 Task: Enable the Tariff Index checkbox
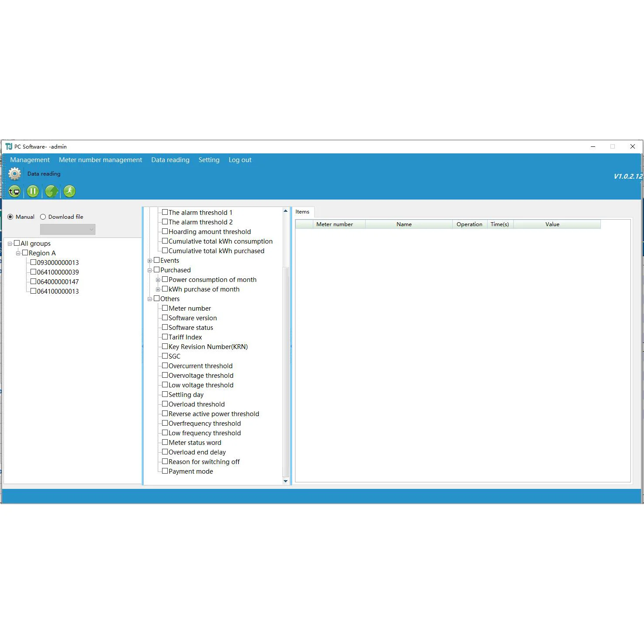click(165, 337)
